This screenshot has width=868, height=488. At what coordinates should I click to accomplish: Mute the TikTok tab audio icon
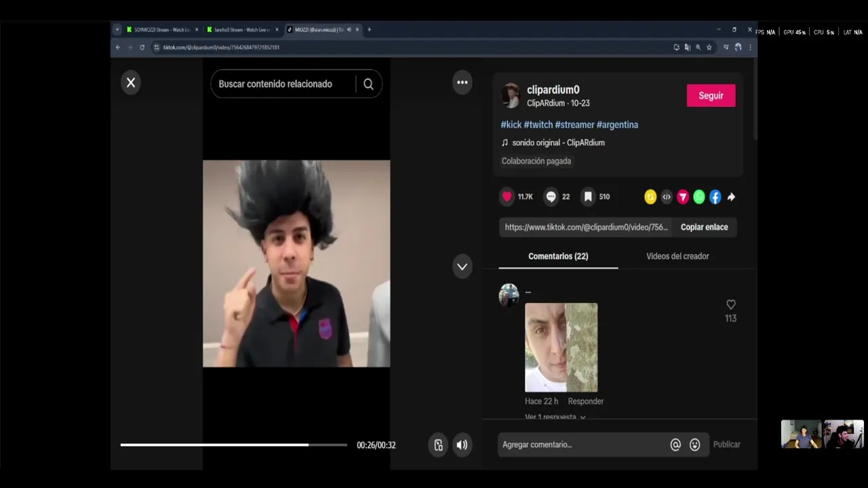[x=349, y=30]
